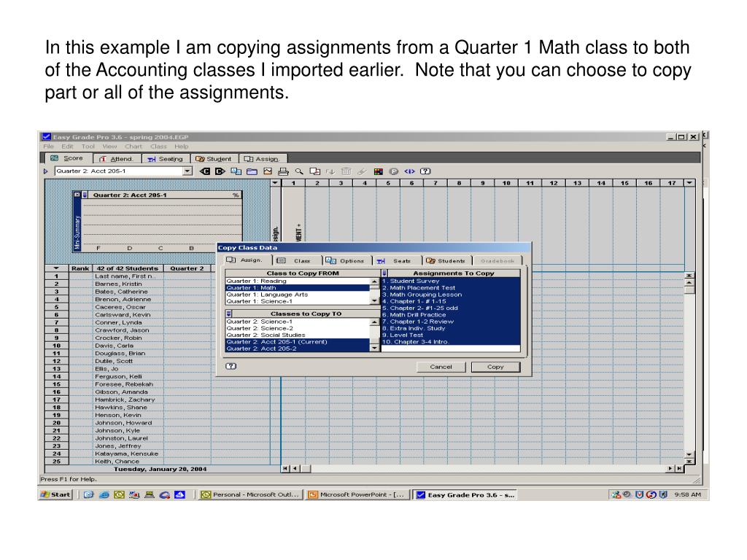Select student Hambrick, Zachary row
Viewport: 747px width, 560px height.
click(128, 400)
